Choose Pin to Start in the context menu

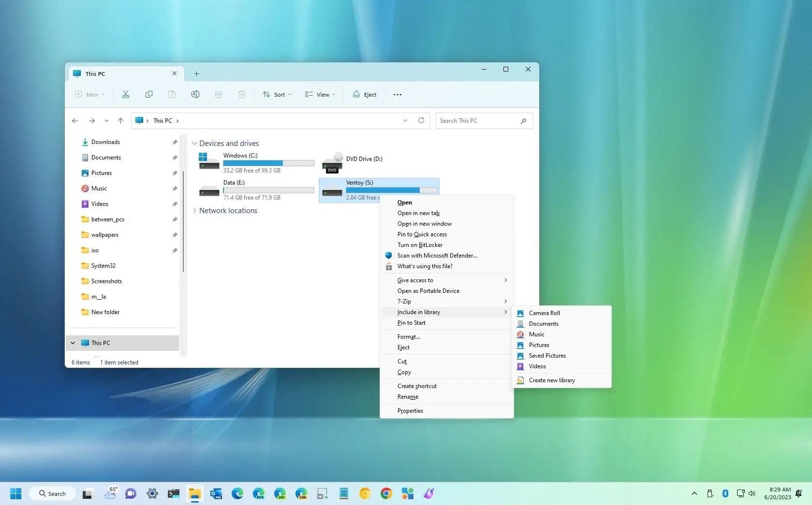411,322
